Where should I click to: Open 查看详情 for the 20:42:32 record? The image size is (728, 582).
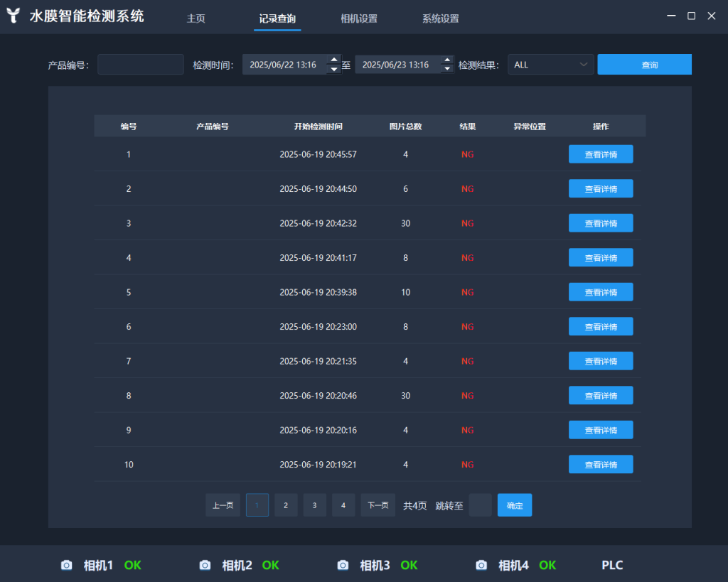pos(601,223)
